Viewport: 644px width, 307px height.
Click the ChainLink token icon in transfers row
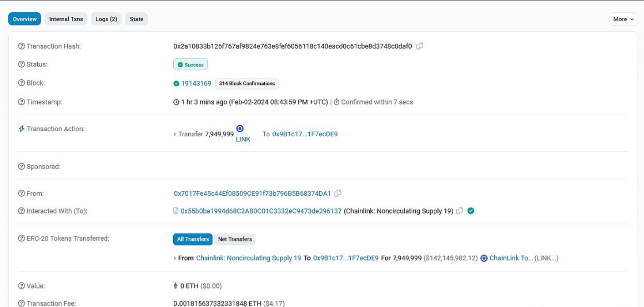tap(484, 258)
